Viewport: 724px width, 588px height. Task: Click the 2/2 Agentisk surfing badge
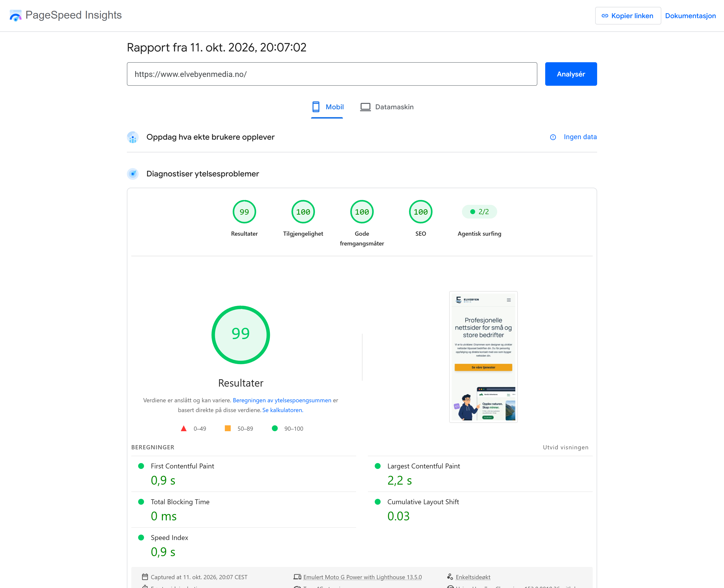[x=479, y=212]
